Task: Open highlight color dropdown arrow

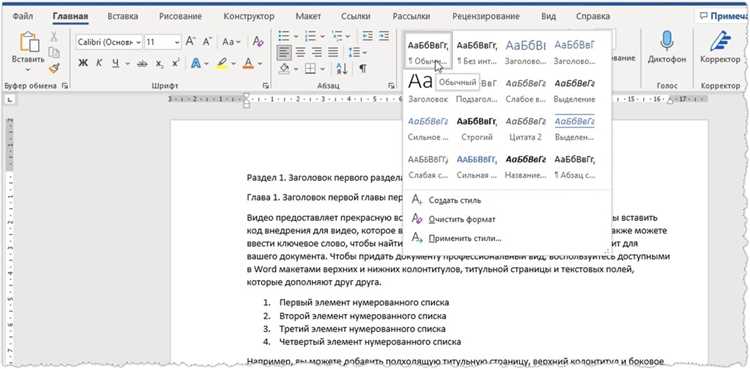Action: click(234, 64)
